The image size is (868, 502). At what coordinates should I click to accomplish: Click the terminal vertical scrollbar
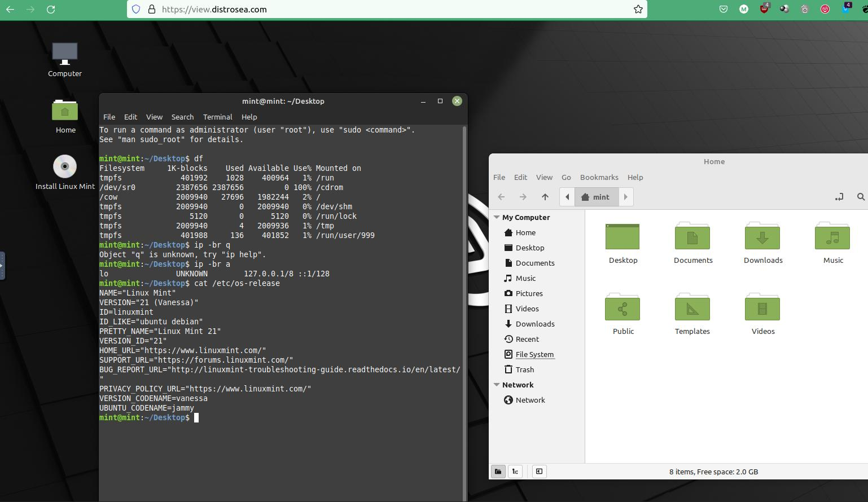click(464, 313)
